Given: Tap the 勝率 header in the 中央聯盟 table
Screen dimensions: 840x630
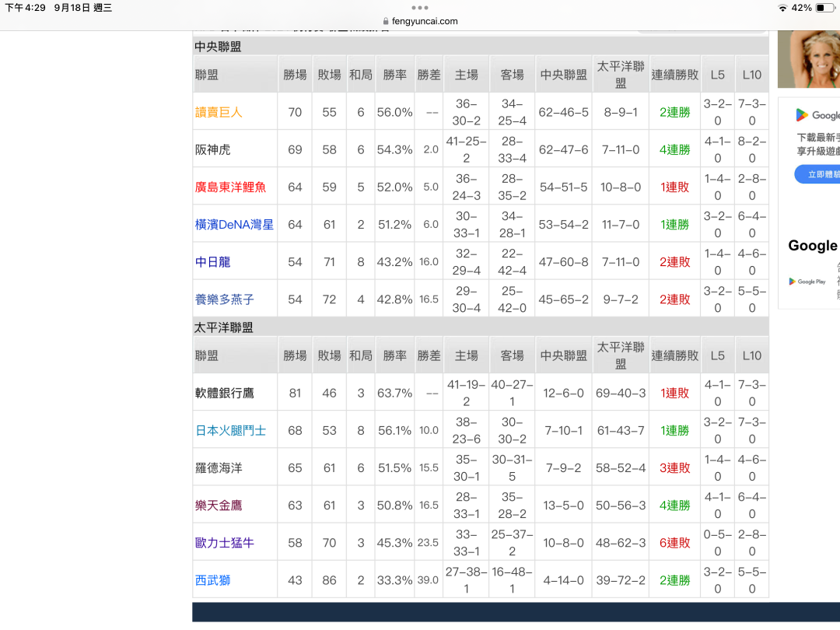Looking at the screenshot, I should [395, 75].
